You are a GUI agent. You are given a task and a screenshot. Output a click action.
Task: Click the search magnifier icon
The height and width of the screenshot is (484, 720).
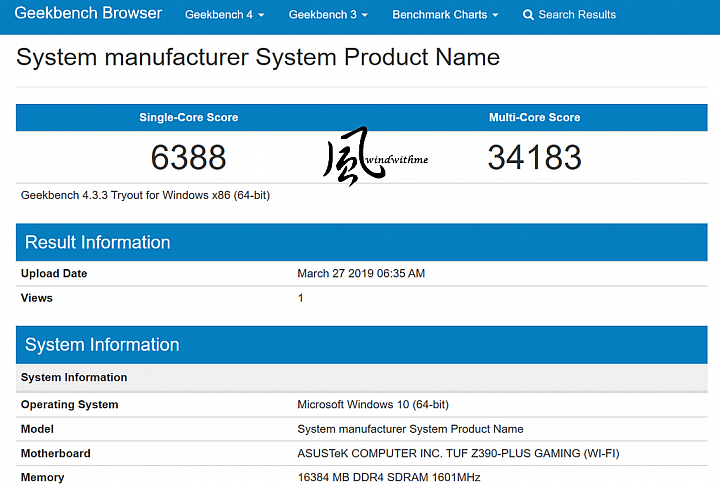(x=528, y=15)
